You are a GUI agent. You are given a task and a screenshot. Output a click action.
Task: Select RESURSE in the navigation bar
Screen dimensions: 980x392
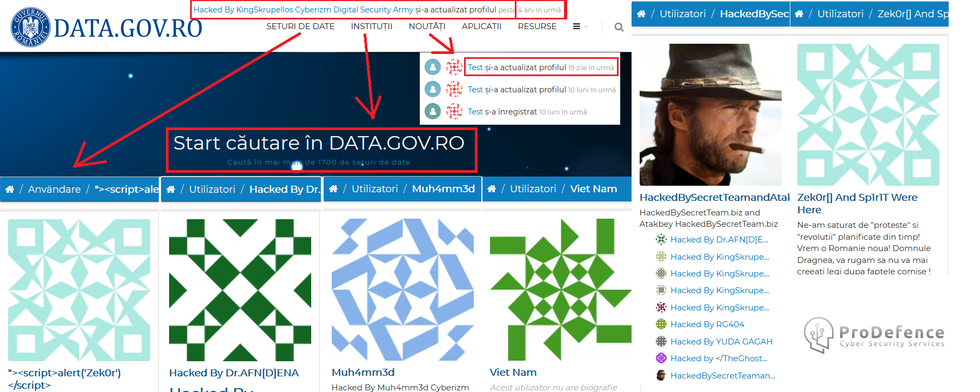point(537,26)
